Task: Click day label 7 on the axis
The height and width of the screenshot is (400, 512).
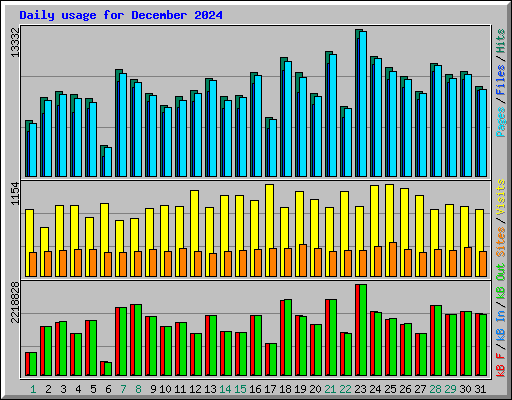Action: tap(123, 389)
